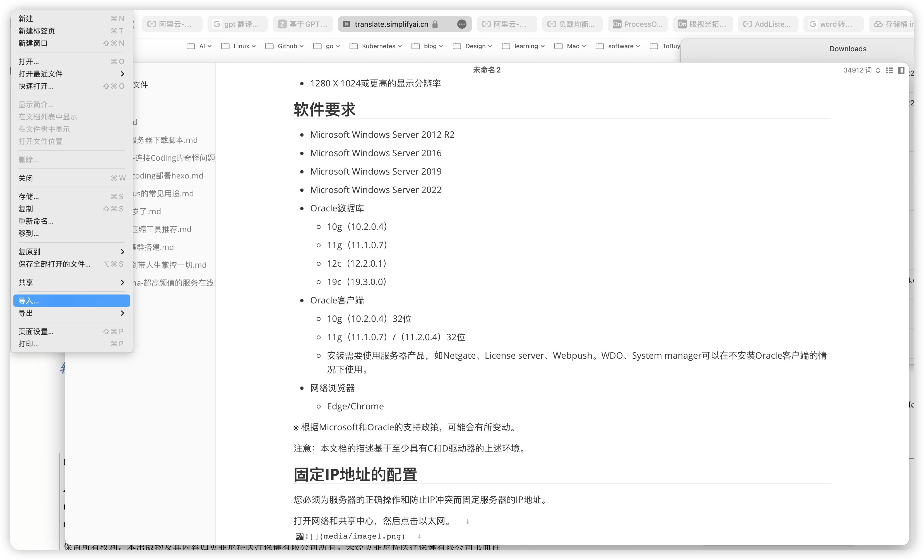Click 存储... in the file menu
This screenshot has height=560, width=924.
coord(28,196)
